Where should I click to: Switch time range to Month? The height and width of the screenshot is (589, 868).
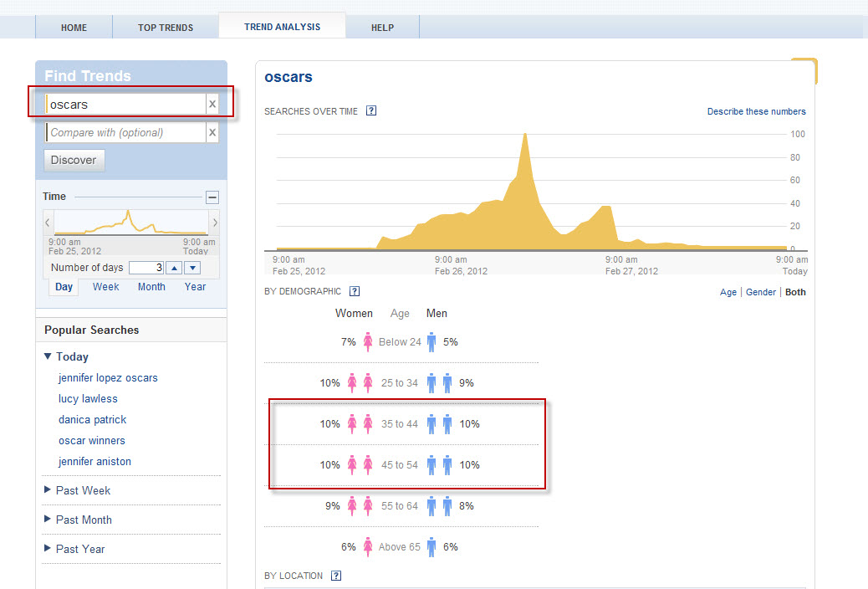[x=151, y=287]
